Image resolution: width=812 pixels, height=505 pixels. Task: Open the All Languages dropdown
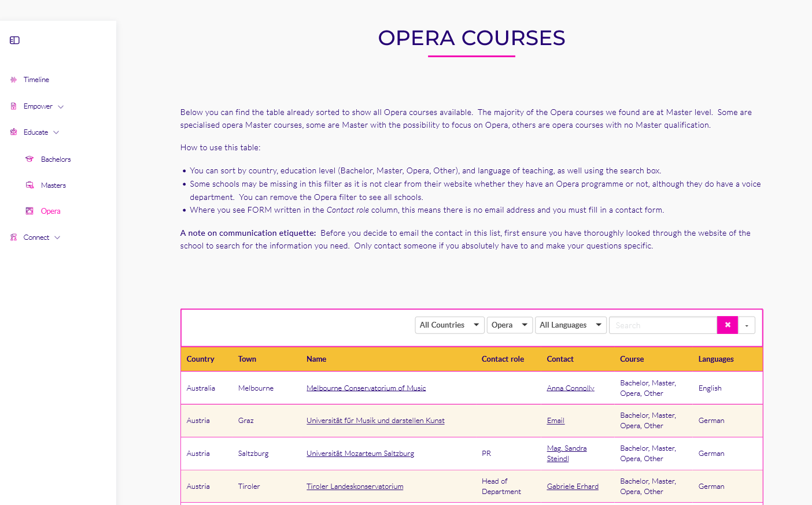tap(570, 325)
